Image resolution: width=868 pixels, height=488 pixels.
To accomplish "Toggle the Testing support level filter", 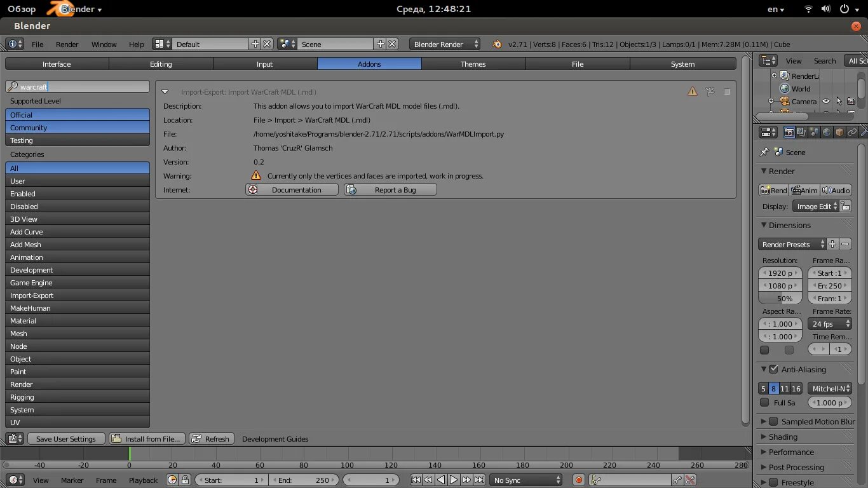I will click(78, 140).
